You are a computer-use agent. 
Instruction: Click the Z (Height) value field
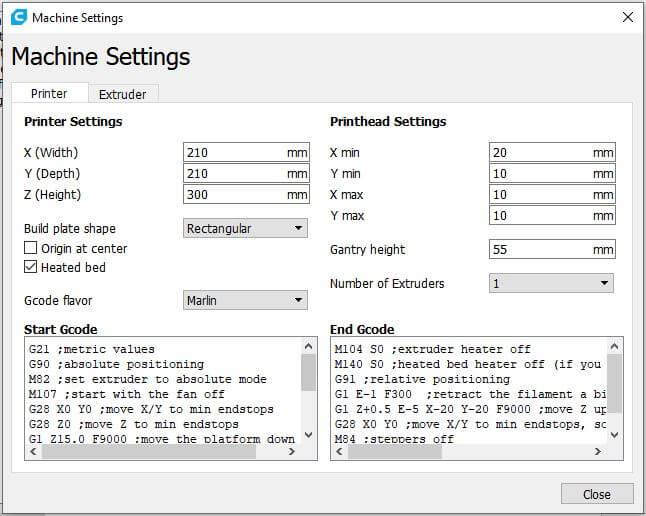click(x=234, y=195)
